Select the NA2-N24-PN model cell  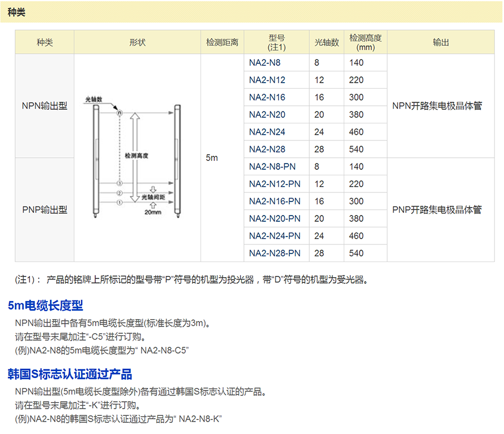[x=275, y=236]
